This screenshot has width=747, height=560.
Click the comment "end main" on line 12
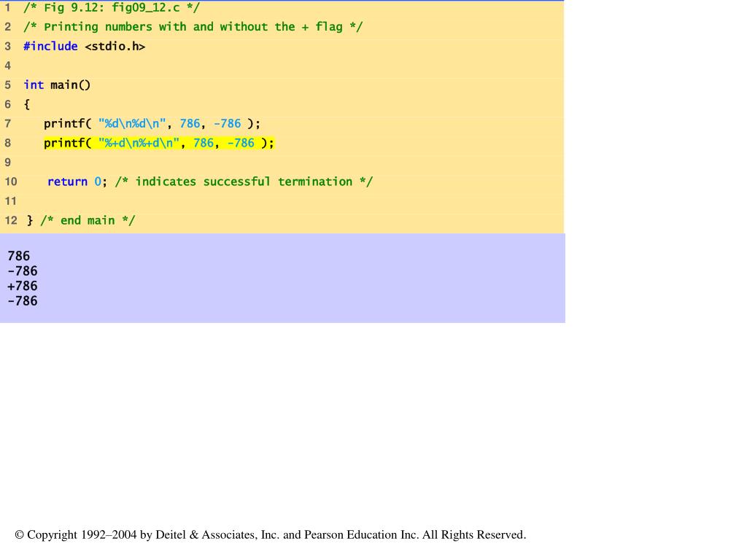coord(88,220)
